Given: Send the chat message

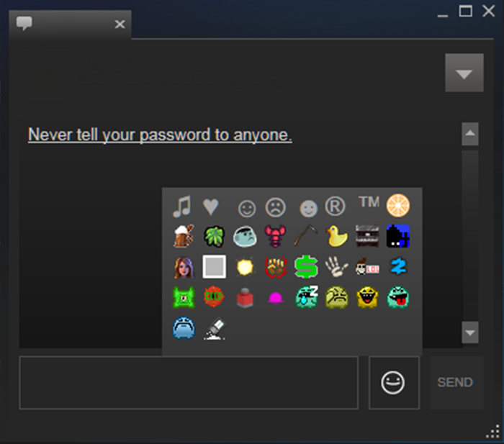Looking at the screenshot, I should click(x=456, y=382).
